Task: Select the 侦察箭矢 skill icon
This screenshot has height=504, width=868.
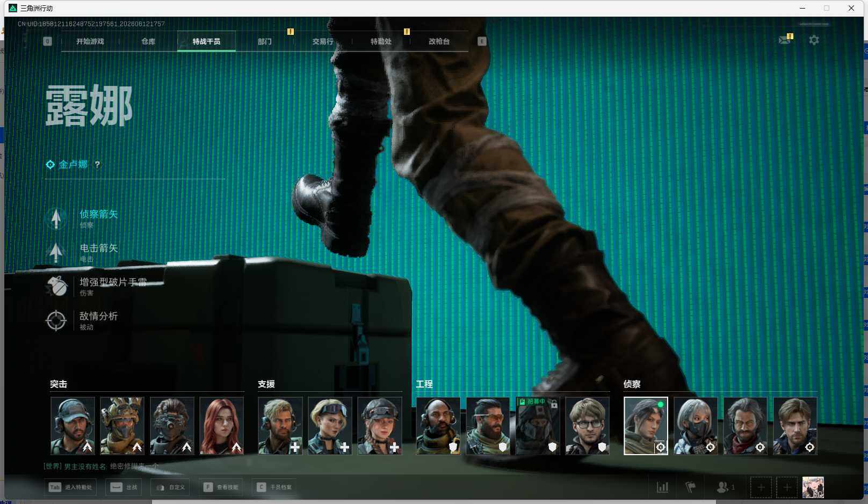Action: click(x=56, y=218)
